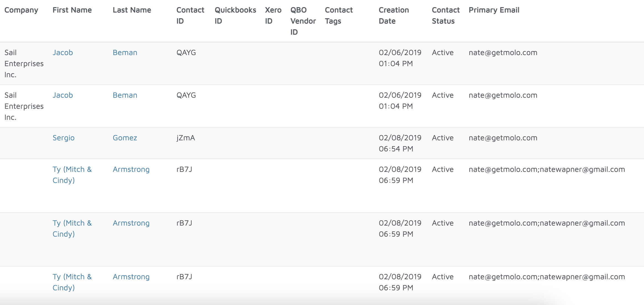Image resolution: width=644 pixels, height=305 pixels.
Task: Open the first Armstrong last name link
Action: pos(131,169)
